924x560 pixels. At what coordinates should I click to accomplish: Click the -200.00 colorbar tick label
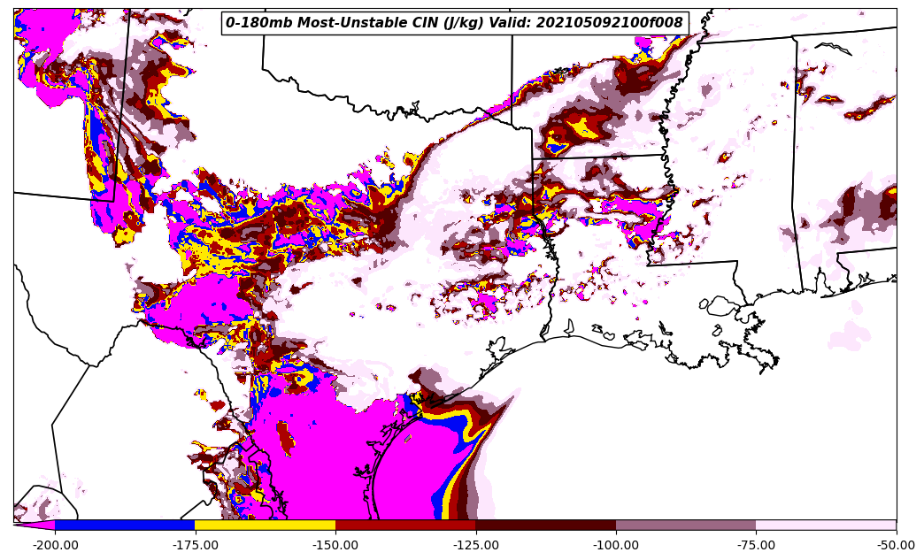click(x=55, y=545)
